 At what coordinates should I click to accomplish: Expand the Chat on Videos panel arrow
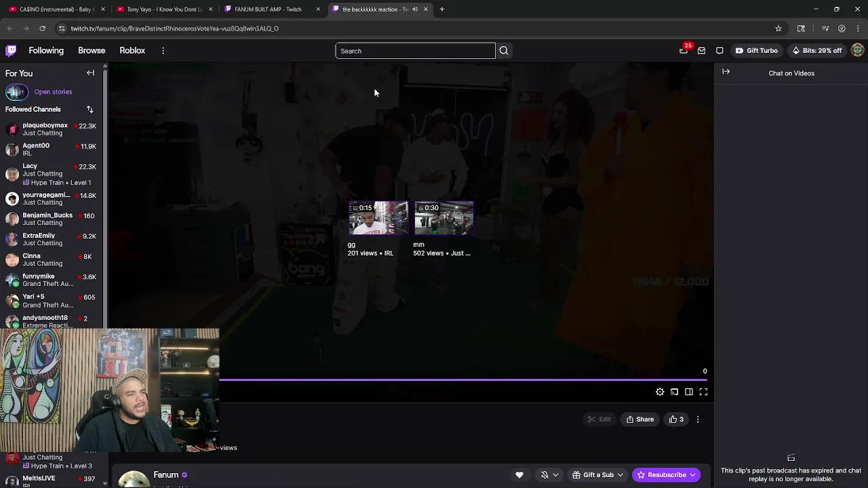tap(726, 72)
